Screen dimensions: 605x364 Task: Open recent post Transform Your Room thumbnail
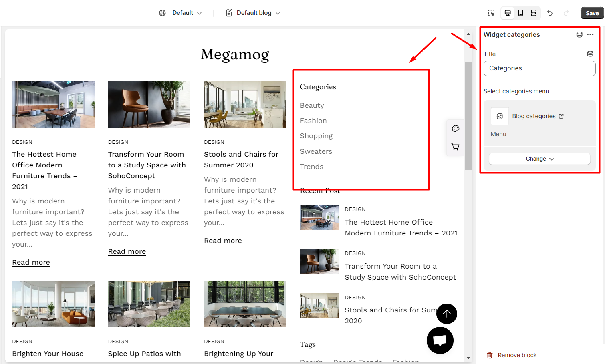coord(319,261)
